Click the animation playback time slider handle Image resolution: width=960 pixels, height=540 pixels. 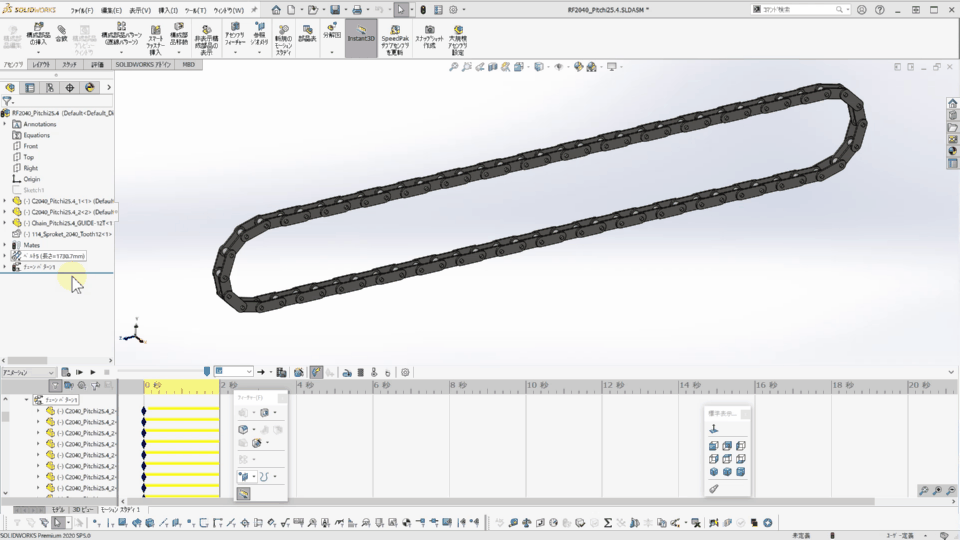click(x=207, y=372)
